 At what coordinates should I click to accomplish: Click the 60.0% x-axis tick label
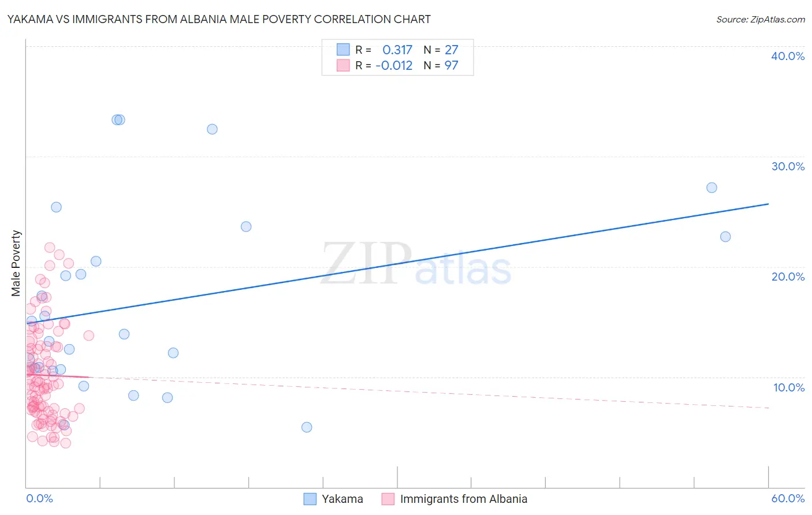pos(788,498)
